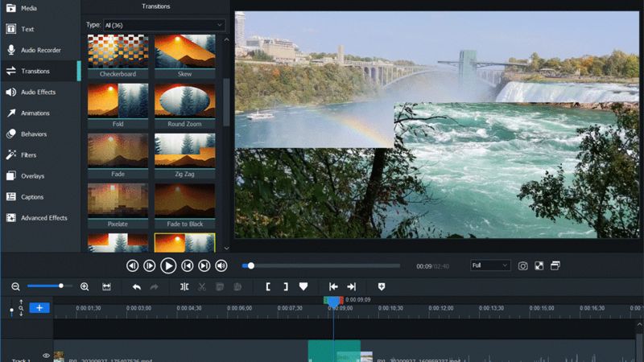Image resolution: width=644 pixels, height=362 pixels.
Task: Cut the selected clip with scissors
Action: 202,286
